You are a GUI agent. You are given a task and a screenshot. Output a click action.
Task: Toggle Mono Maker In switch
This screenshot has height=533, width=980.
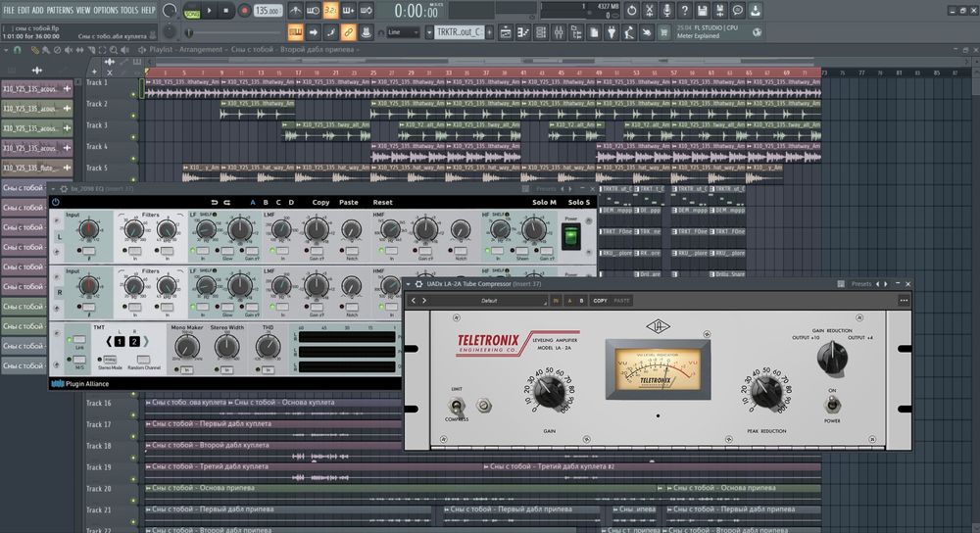click(x=186, y=370)
